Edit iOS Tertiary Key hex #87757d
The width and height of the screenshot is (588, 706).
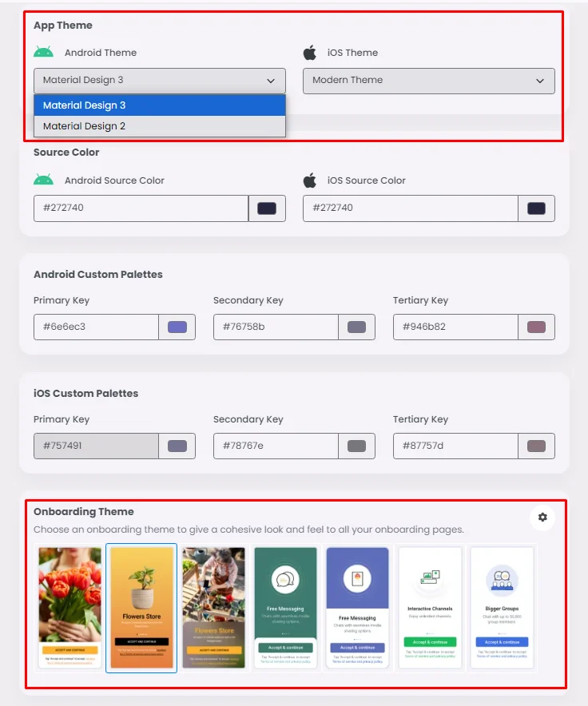click(x=455, y=446)
